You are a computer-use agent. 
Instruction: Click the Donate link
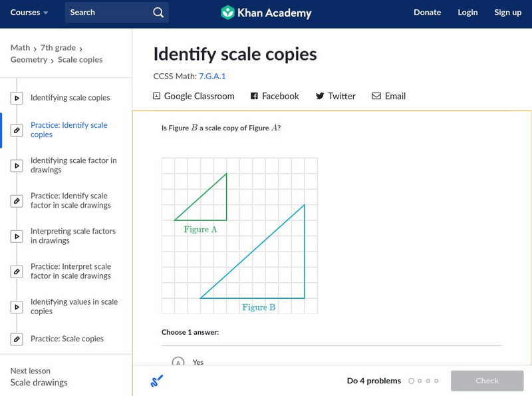click(x=427, y=13)
